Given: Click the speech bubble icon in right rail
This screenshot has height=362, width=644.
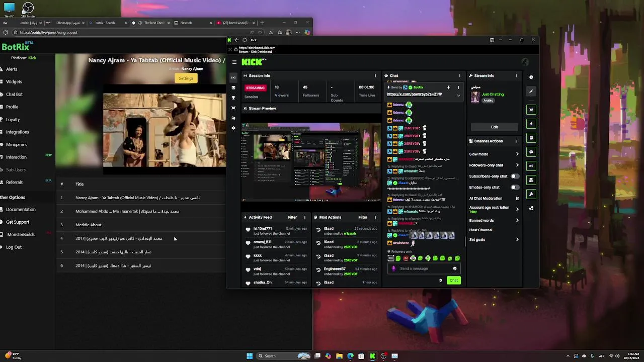Looking at the screenshot, I should (531, 152).
